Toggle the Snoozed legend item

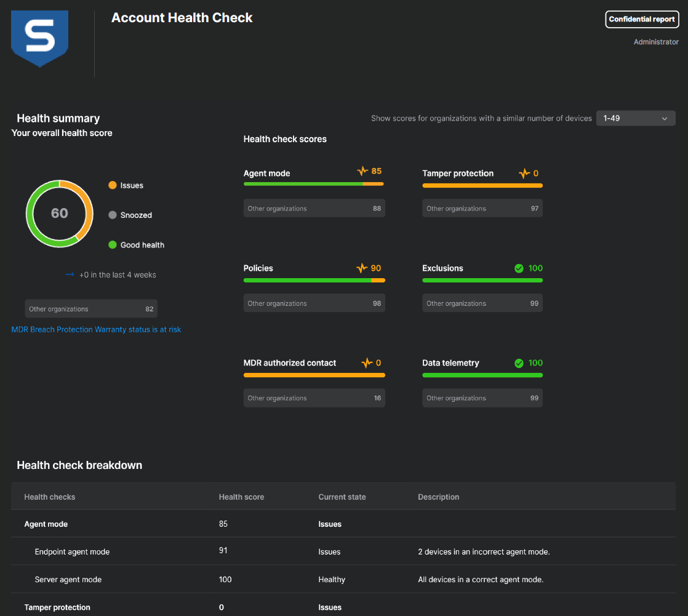129,215
